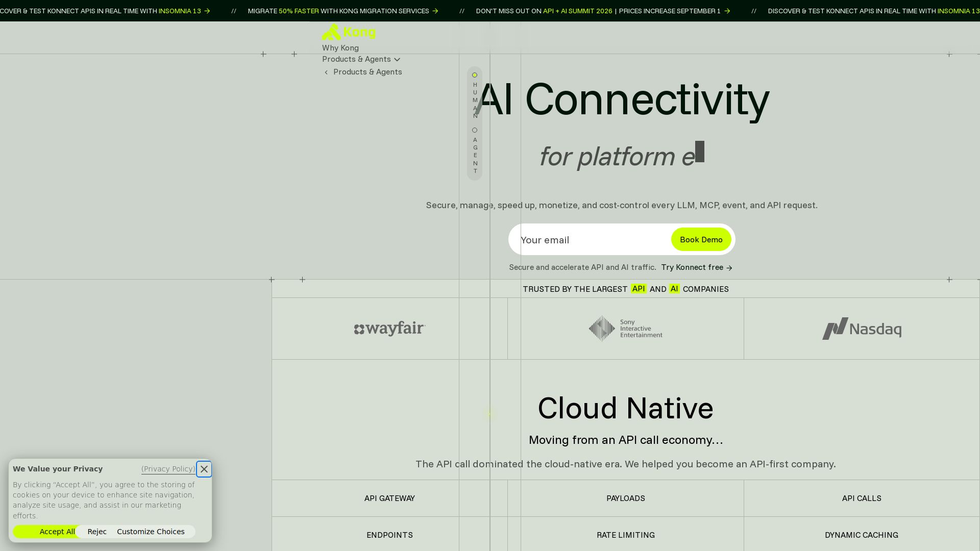Screen dimensions: 980x551
Task: Click the Kong logo
Action: [x=349, y=32]
